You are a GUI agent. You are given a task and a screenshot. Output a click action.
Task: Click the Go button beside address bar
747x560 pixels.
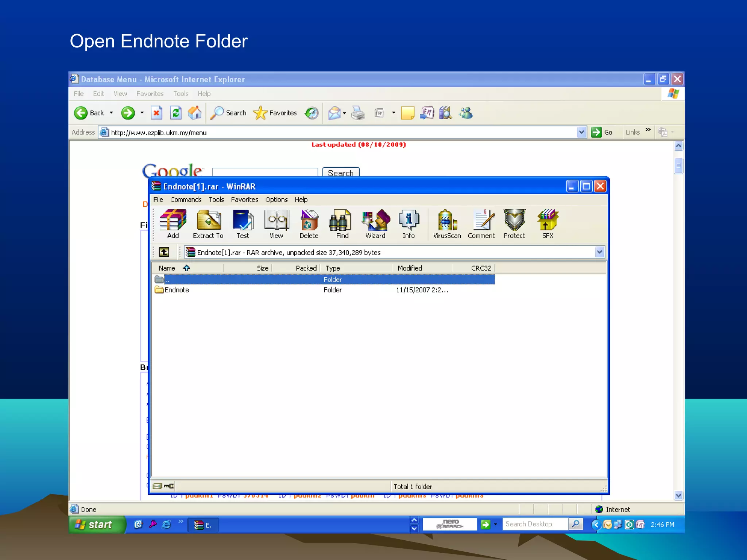point(602,132)
